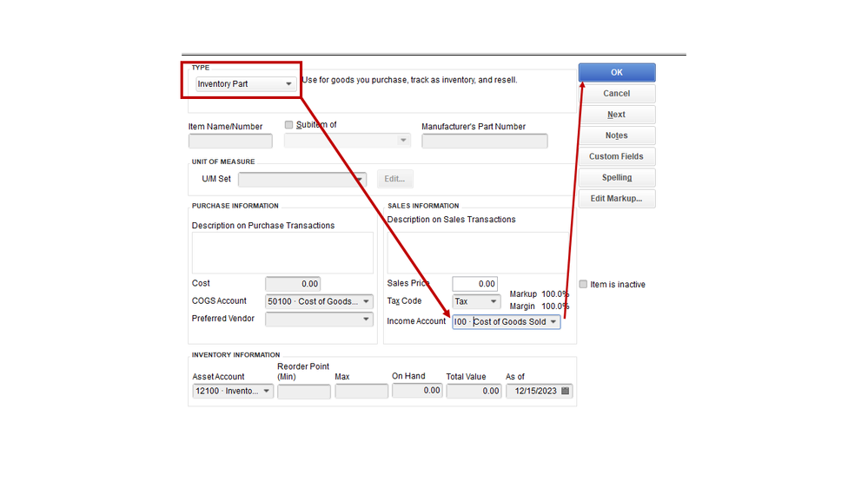Click Description on Purchase Transactions box
The height and width of the screenshot is (488, 868).
(282, 253)
